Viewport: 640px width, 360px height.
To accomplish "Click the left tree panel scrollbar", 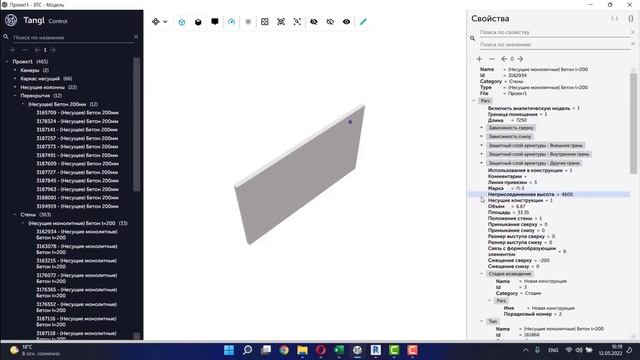I will click(x=136, y=124).
